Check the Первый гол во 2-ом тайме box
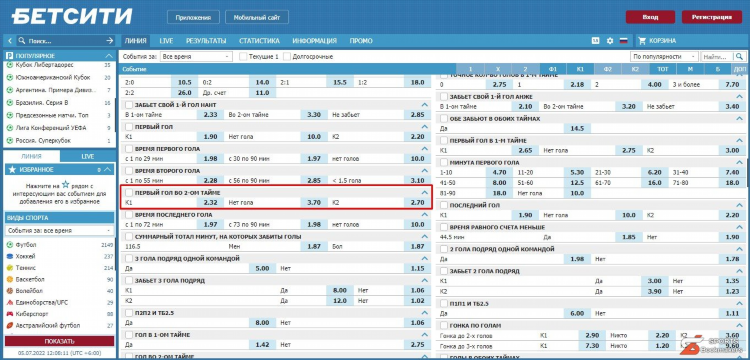750x360 pixels. tap(129, 193)
